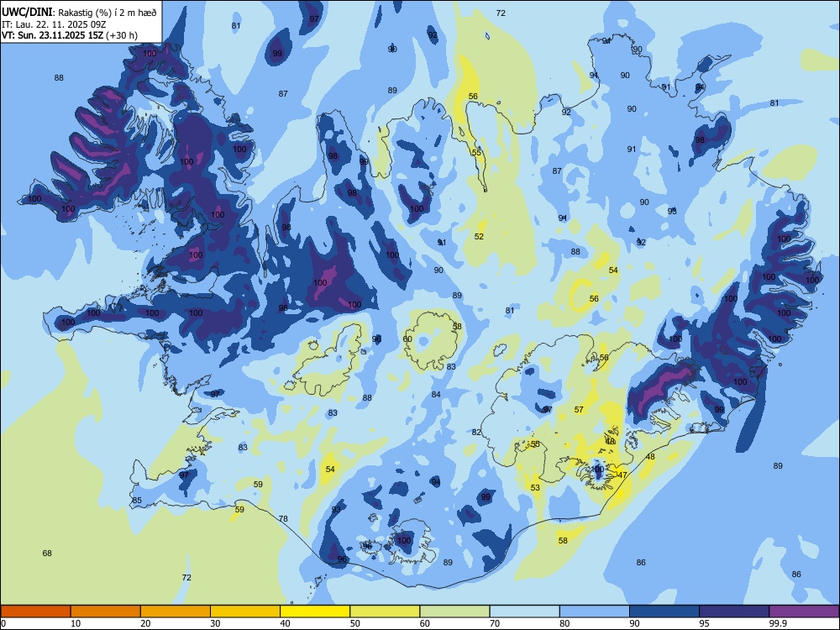Screen dimensions: 840x630
Task: Select the bright yellow 40–50 legend swatch
Action: [x=315, y=612]
